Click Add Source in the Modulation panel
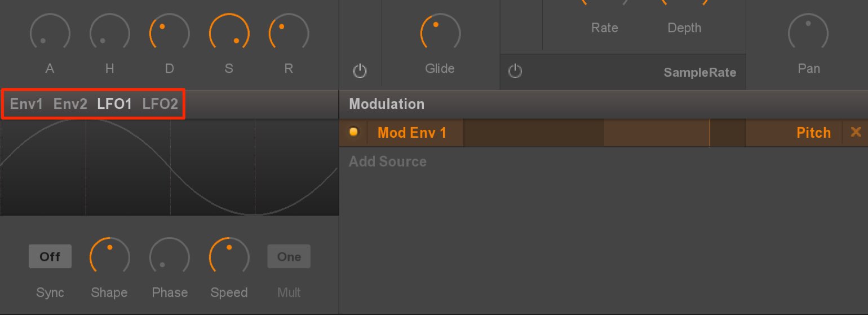This screenshot has height=315, width=868. [x=388, y=161]
